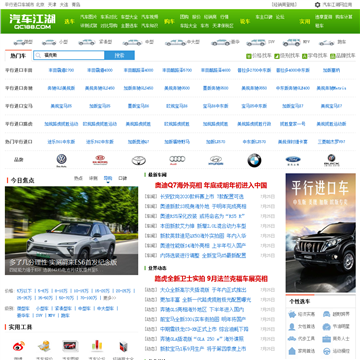The image size is (360, 360).
Task: Open the green 价格找车 icon link
Action: [249, 56]
